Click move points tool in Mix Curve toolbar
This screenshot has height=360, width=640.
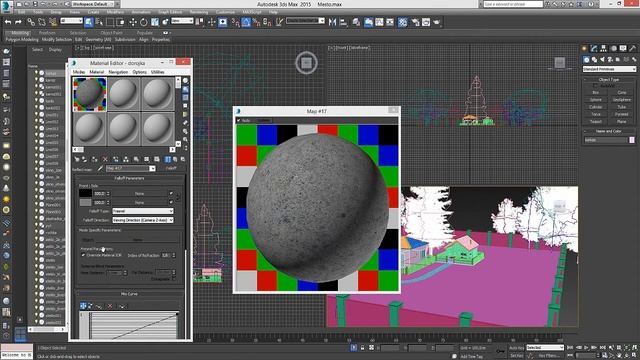click(x=83, y=306)
